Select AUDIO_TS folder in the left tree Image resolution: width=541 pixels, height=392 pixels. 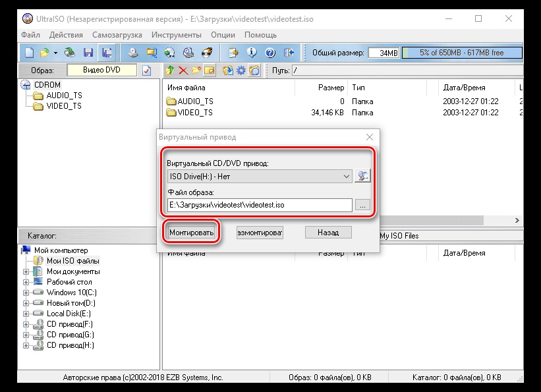pos(64,96)
